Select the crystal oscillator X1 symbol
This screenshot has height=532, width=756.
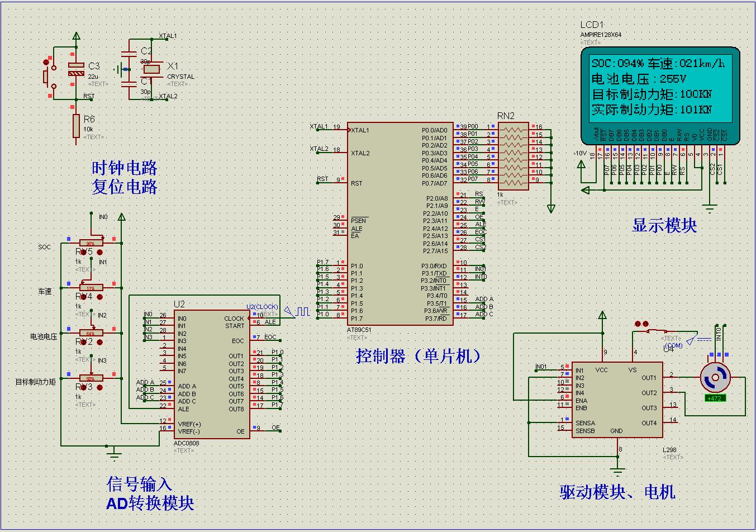click(x=152, y=69)
